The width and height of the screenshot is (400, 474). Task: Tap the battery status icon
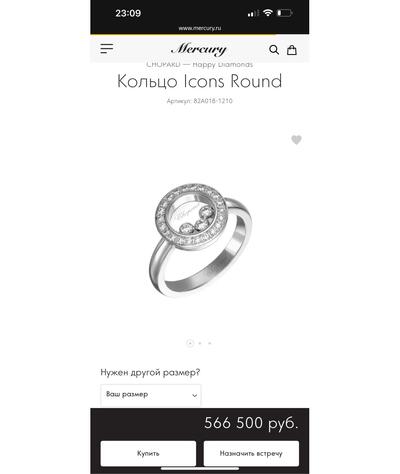coord(284,13)
